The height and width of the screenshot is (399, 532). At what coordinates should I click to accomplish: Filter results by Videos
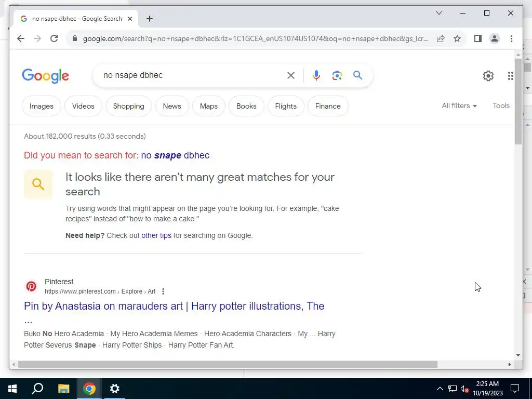click(83, 106)
